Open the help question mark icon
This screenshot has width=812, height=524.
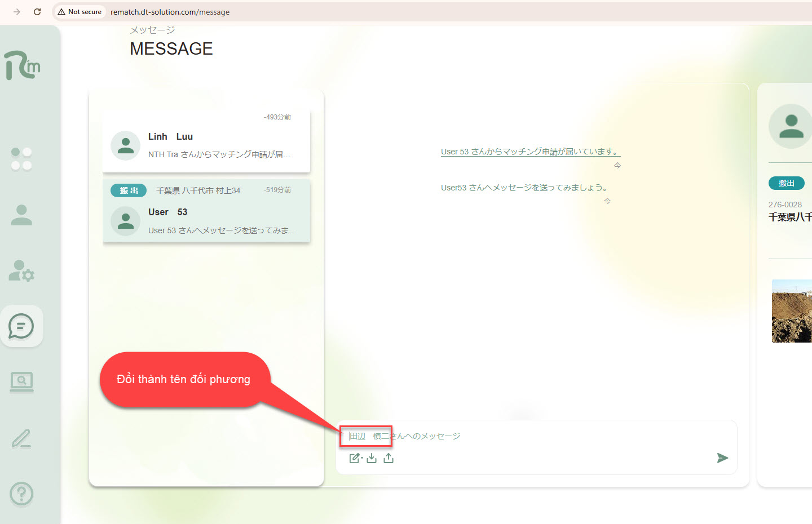[21, 494]
